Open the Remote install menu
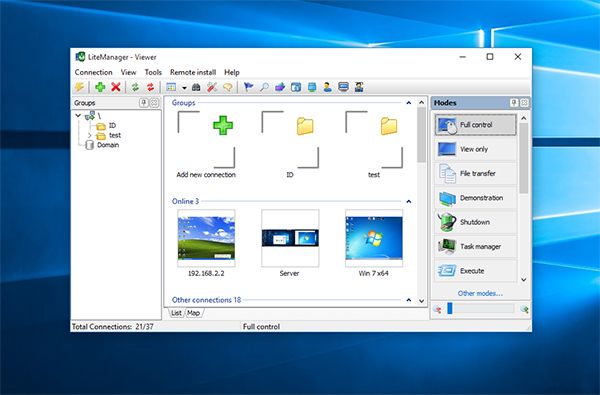 coord(193,72)
